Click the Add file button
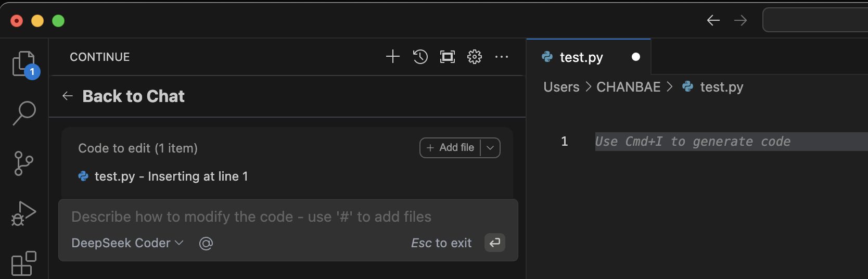Viewport: 868px width, 279px height. click(451, 148)
